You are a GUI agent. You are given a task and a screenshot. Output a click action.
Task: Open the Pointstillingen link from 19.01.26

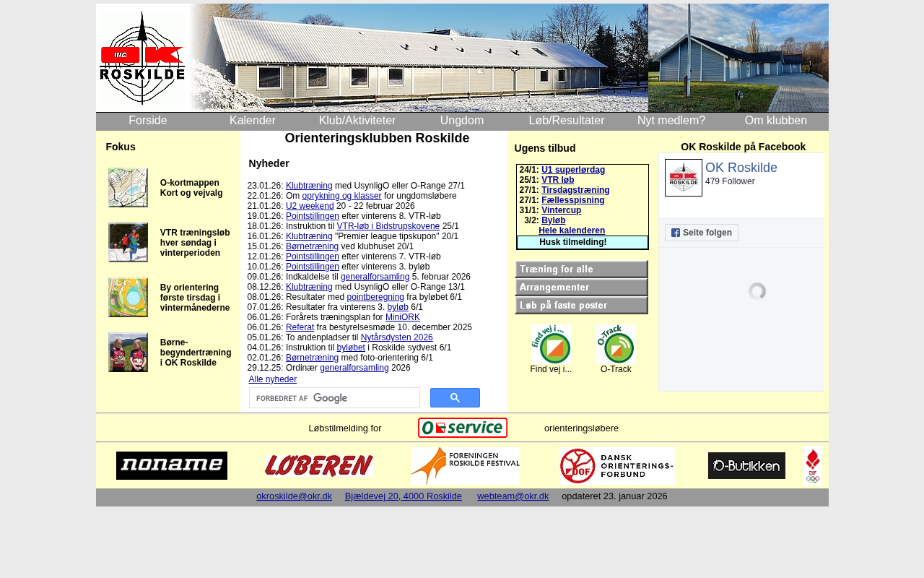[x=313, y=216]
